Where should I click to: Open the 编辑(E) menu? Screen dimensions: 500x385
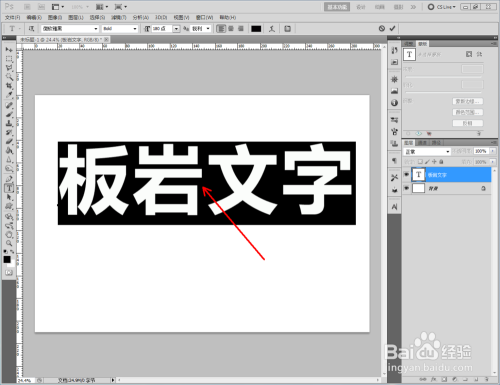point(34,17)
